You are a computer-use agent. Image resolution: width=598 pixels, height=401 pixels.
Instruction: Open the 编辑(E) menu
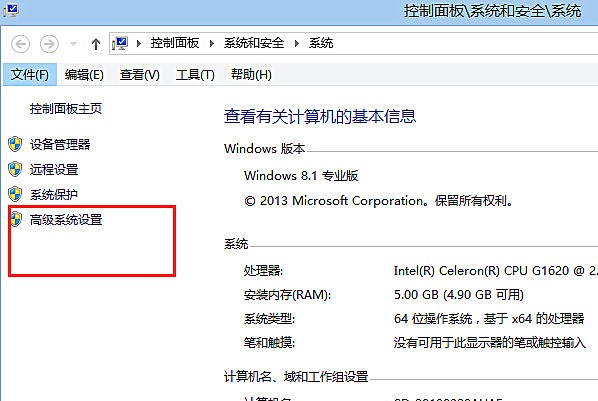coord(84,74)
